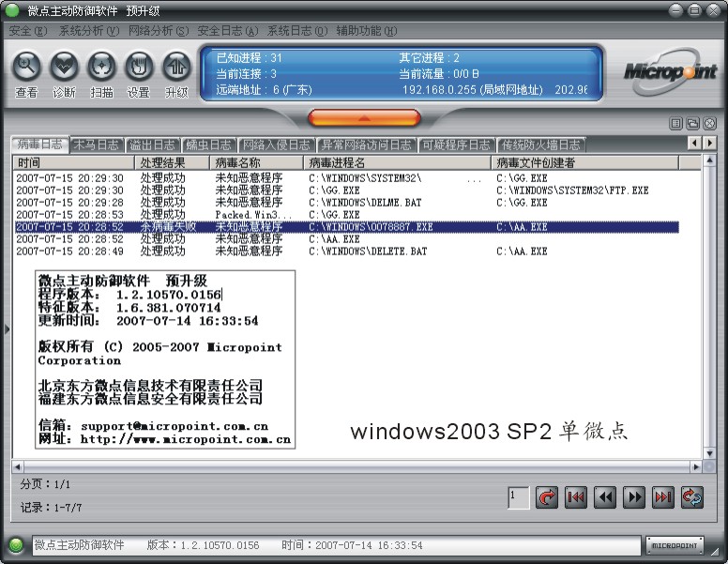Click the 远端地址 6 (广东) info
The height and width of the screenshot is (564, 728).
point(264,90)
